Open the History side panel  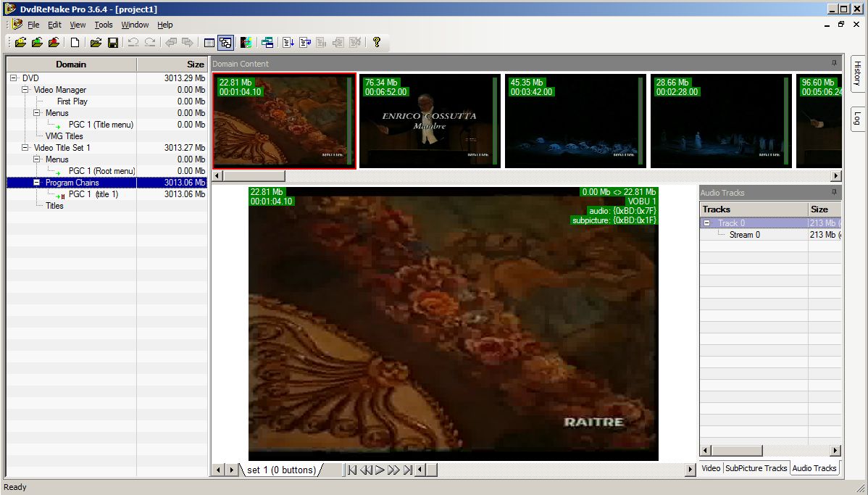click(857, 74)
